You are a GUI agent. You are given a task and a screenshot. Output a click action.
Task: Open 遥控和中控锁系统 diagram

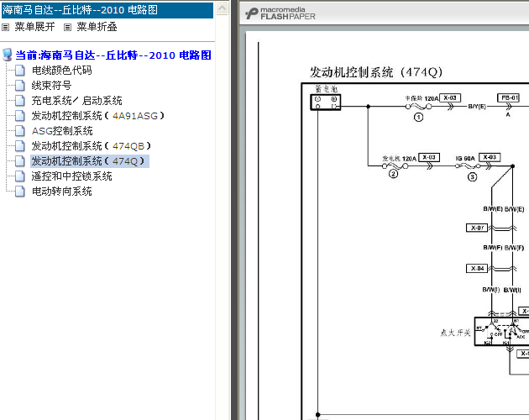(71, 176)
